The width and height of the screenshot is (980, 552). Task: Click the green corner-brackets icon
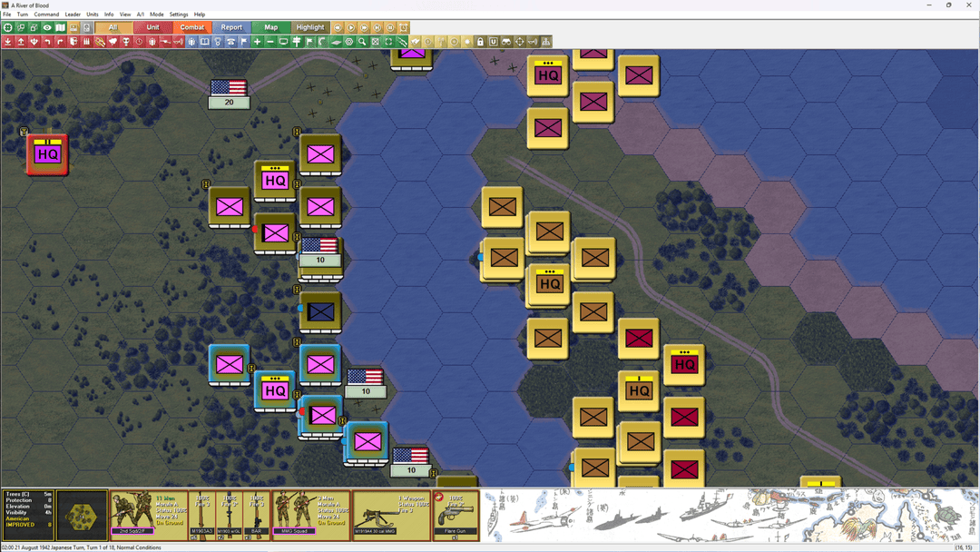pyautogui.click(x=388, y=42)
